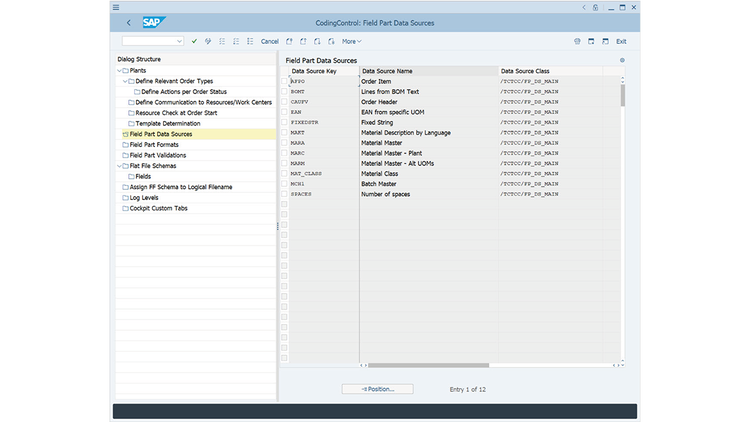
Task: Click the small back chevron in title bar
Action: tap(584, 7)
